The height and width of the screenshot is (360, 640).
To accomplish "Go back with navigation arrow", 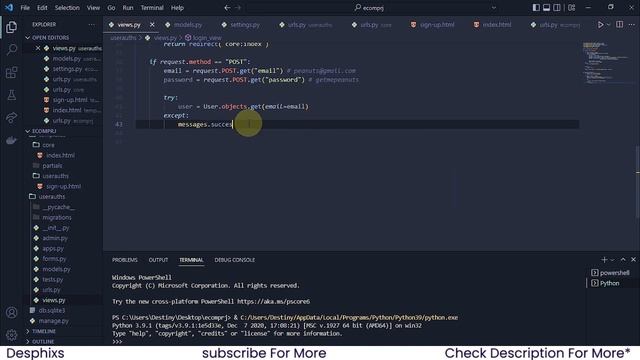I will tap(227, 8).
